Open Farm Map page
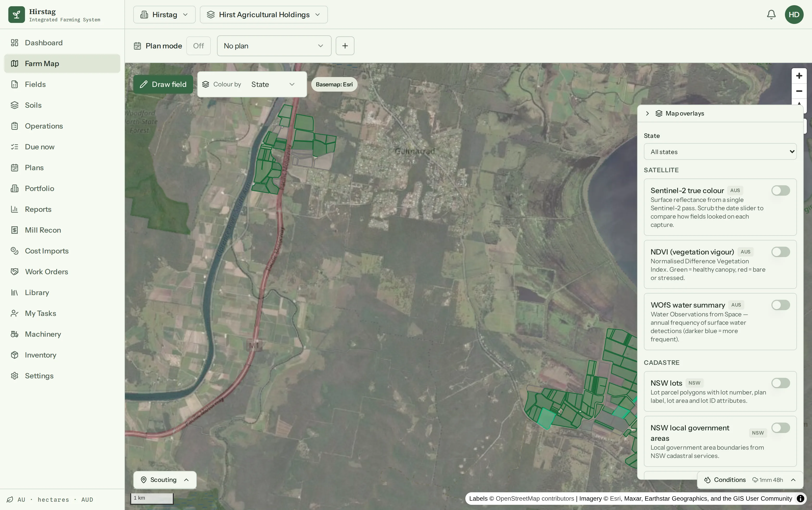Image resolution: width=812 pixels, height=510 pixels. [x=62, y=63]
